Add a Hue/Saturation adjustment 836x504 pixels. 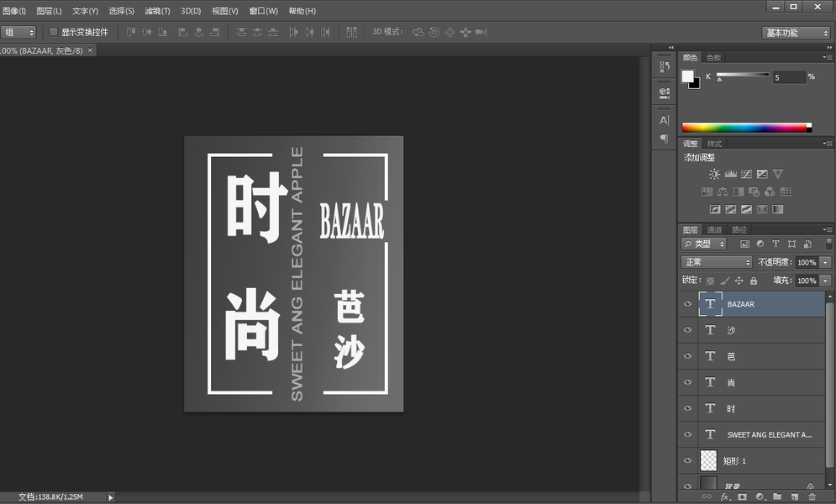[707, 192]
